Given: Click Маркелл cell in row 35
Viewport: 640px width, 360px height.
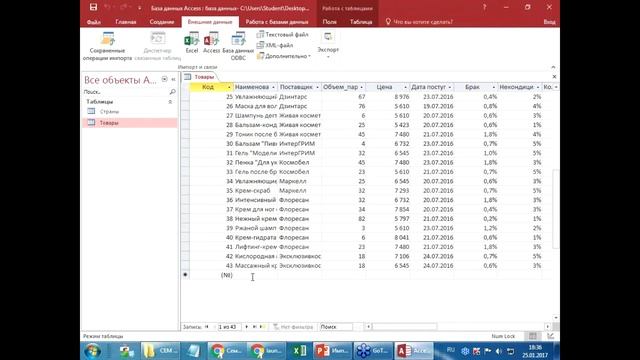Looking at the screenshot, I should tap(300, 191).
